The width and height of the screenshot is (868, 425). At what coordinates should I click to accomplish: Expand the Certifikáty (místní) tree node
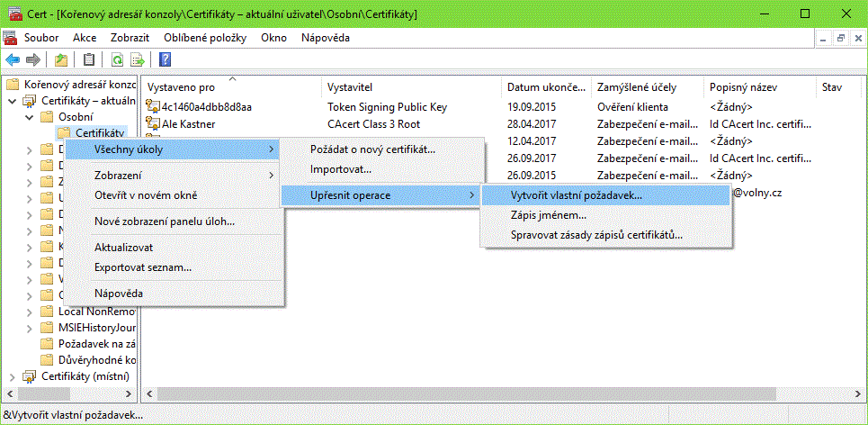[12, 375]
